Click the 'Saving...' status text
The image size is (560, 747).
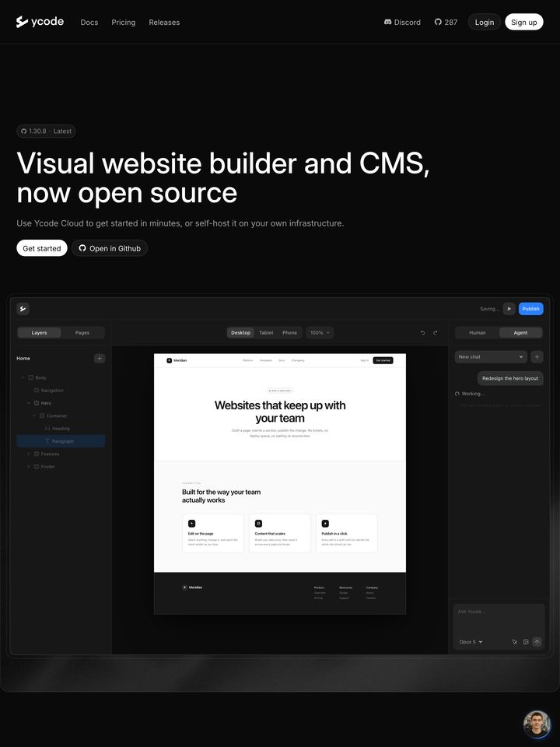(x=489, y=309)
